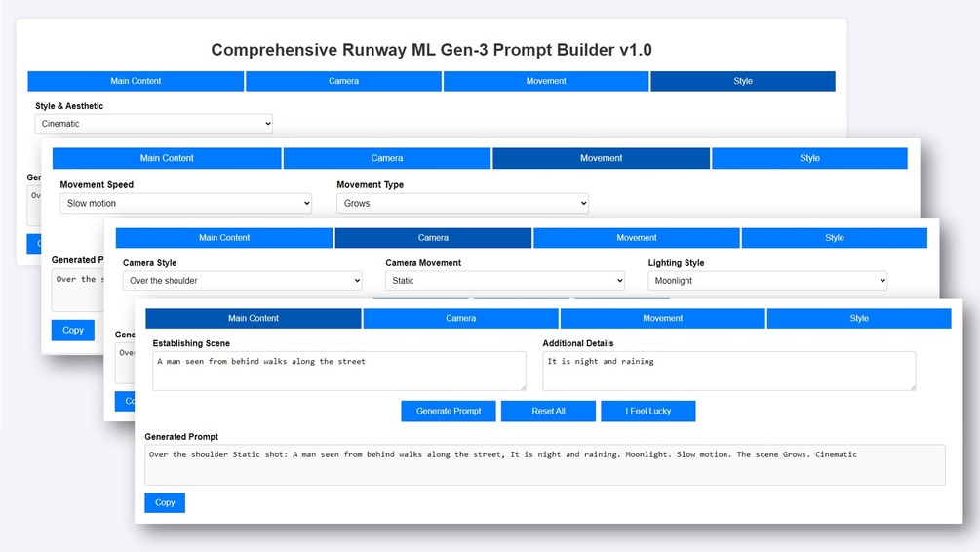Click the Camera Movement label
The width and height of the screenshot is (980, 552).
coord(423,263)
